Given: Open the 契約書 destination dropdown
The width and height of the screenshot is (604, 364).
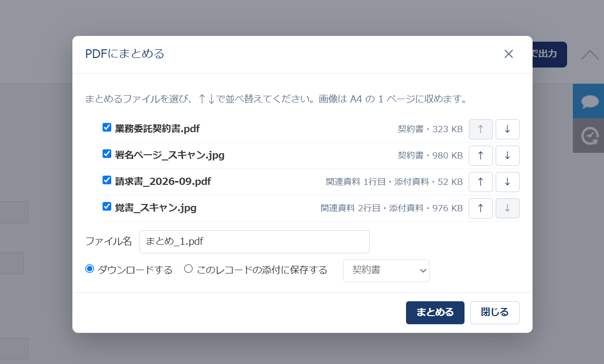Looking at the screenshot, I should point(386,271).
